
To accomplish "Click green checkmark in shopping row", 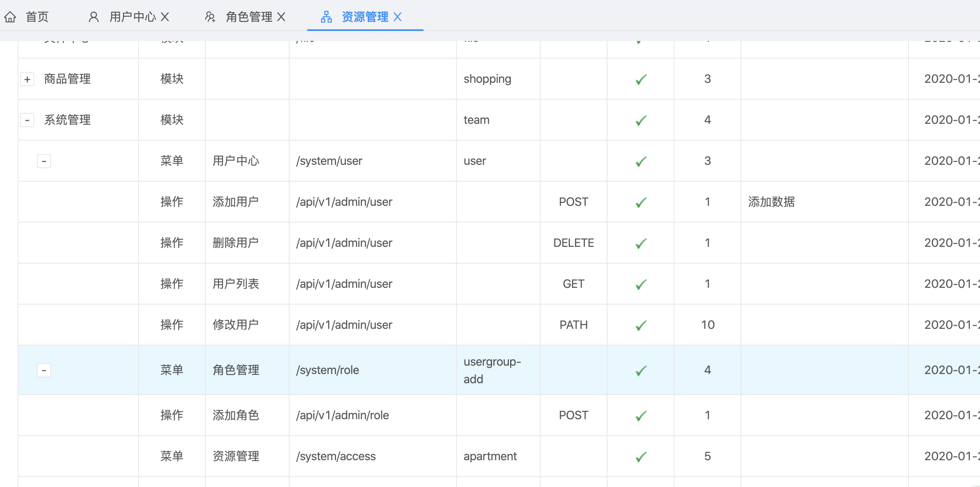I will click(x=641, y=79).
